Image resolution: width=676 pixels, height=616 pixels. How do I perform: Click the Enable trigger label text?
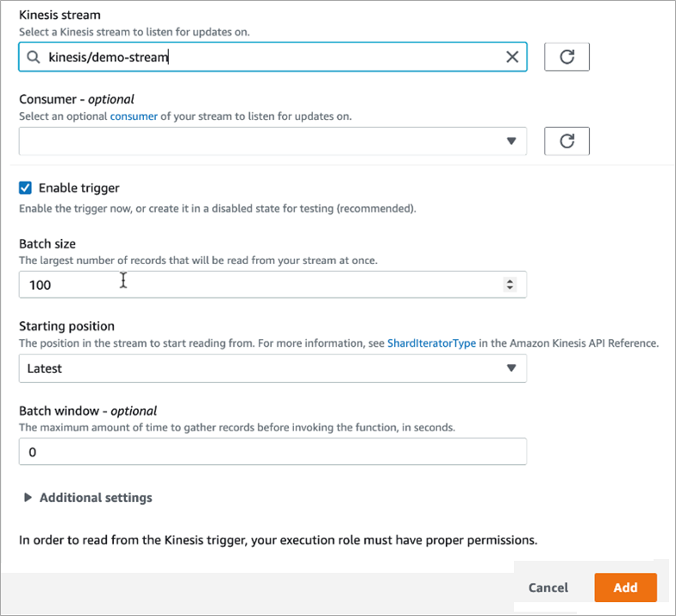pos(79,188)
